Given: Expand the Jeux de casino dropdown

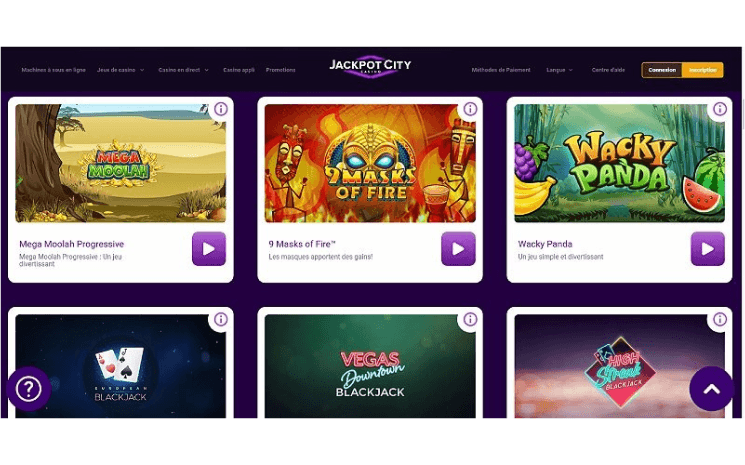Looking at the screenshot, I should point(120,70).
